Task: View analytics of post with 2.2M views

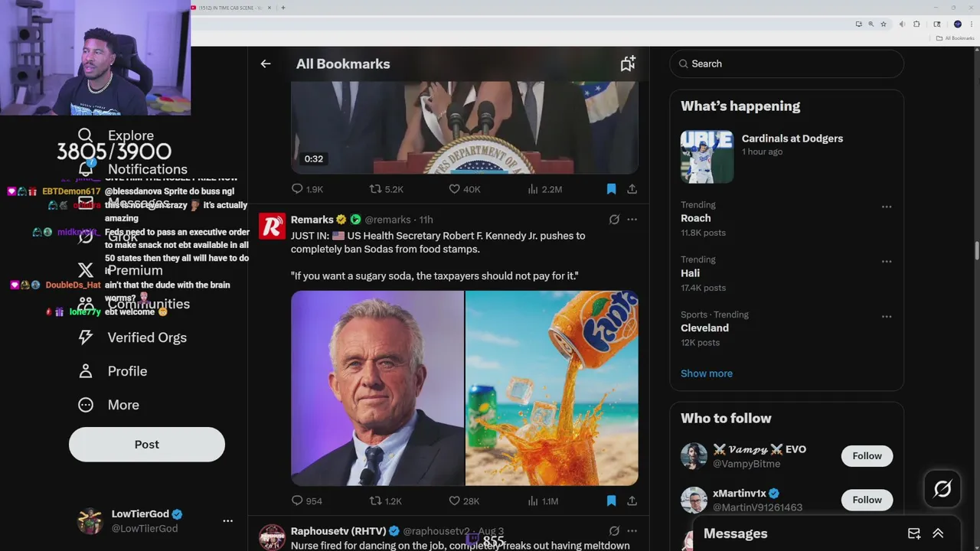Action: click(x=533, y=189)
